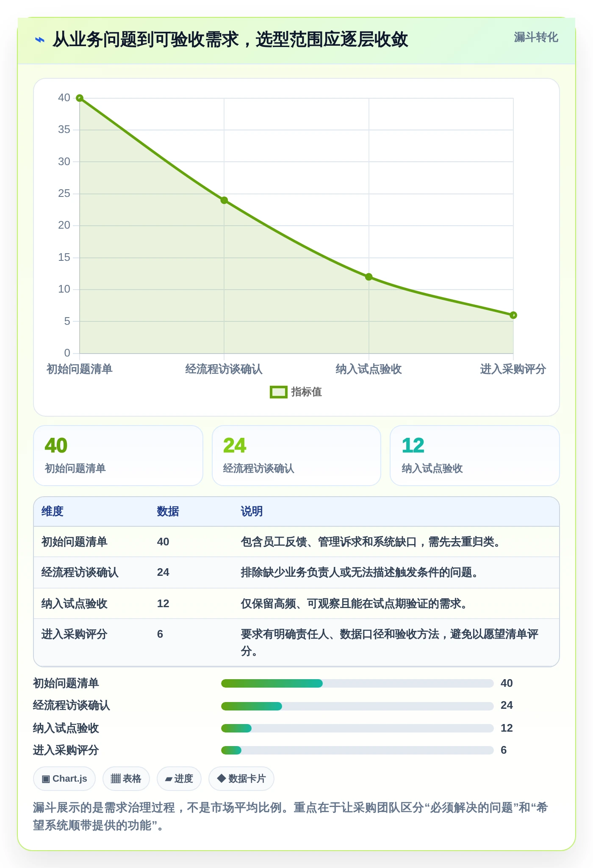
Task: Click description starting with 要求有明确责任人
Action: pyautogui.click(x=390, y=642)
